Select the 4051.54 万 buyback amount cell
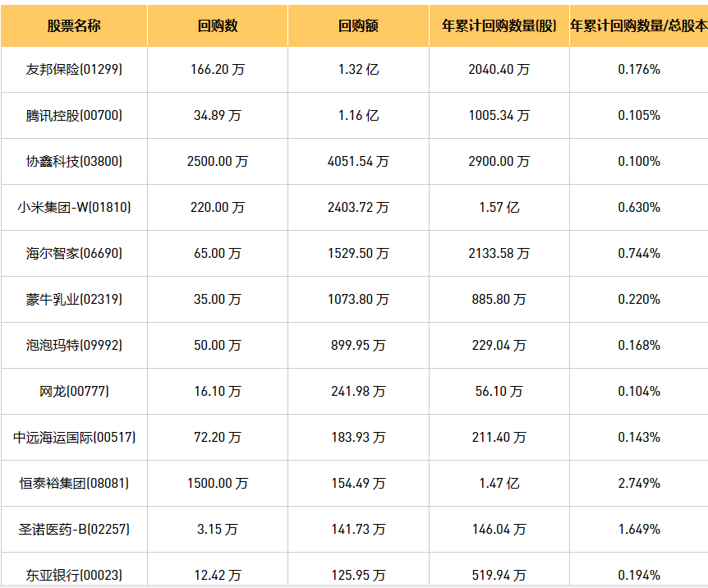 (x=358, y=162)
